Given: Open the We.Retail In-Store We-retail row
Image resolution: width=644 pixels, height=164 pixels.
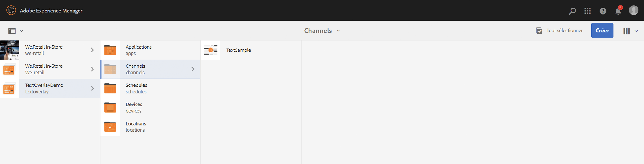Looking at the screenshot, I should [50, 69].
